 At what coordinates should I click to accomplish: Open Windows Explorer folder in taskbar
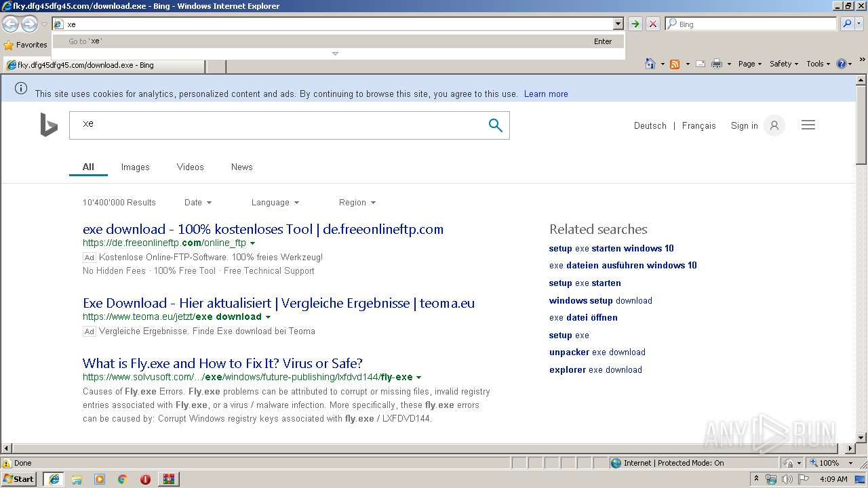77,479
